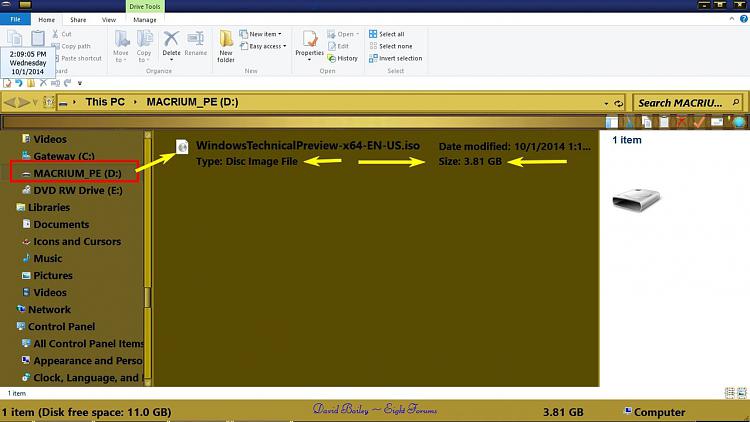Customize quick access toolbar via the dropdown arrow
This screenshot has width=750, height=422.
[x=79, y=83]
